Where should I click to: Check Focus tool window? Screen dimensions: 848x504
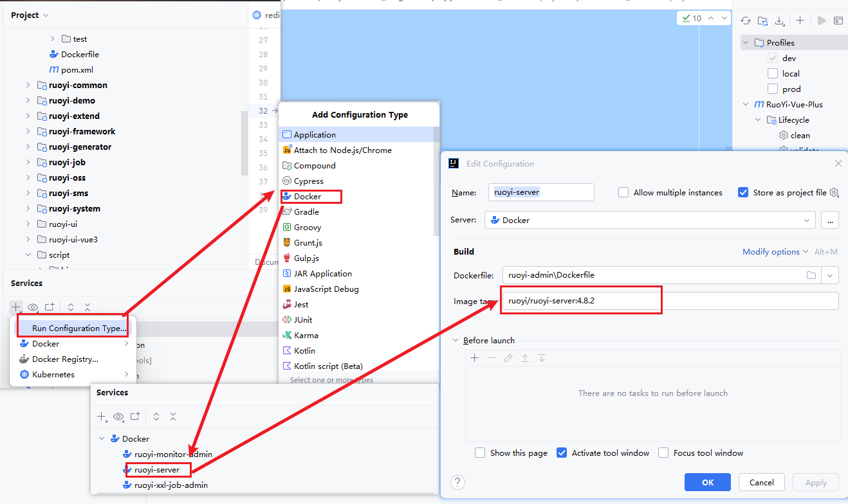click(x=663, y=453)
